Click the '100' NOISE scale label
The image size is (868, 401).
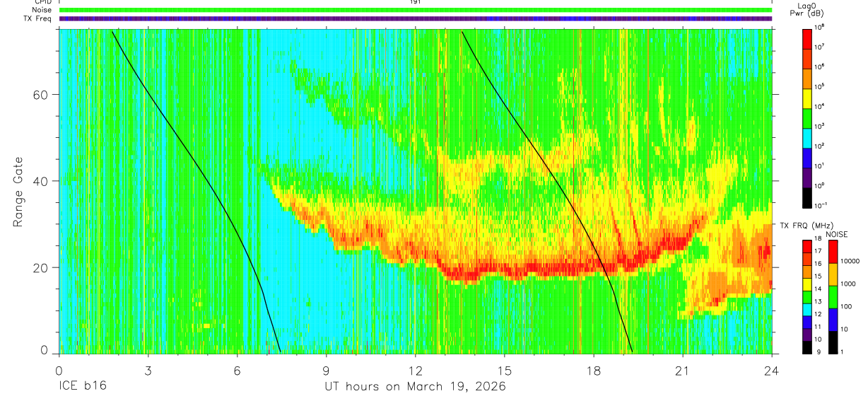click(845, 306)
